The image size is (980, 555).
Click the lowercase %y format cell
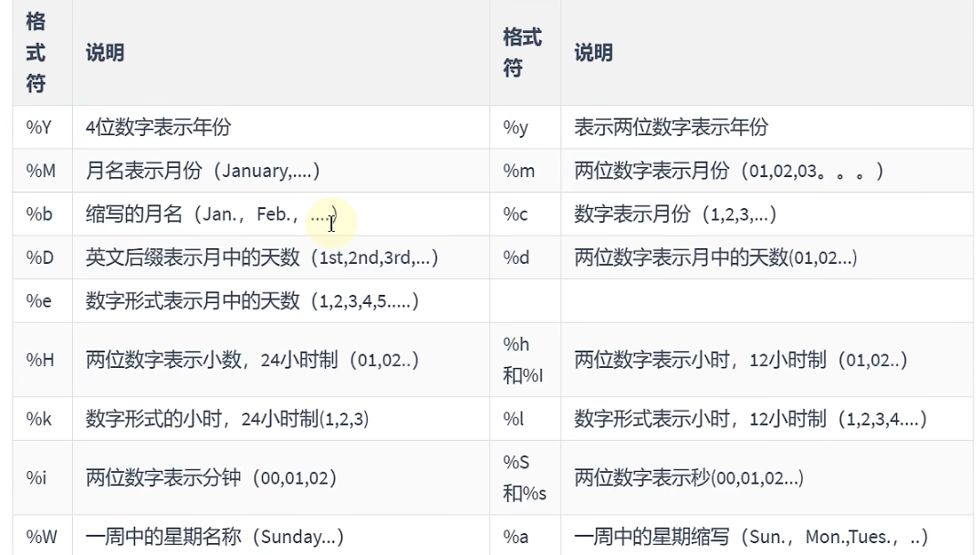(x=516, y=128)
